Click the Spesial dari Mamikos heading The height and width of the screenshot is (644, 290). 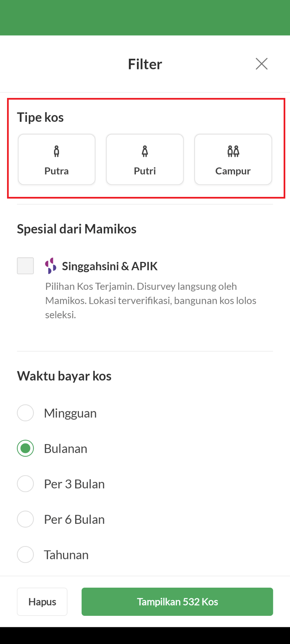pos(77,229)
